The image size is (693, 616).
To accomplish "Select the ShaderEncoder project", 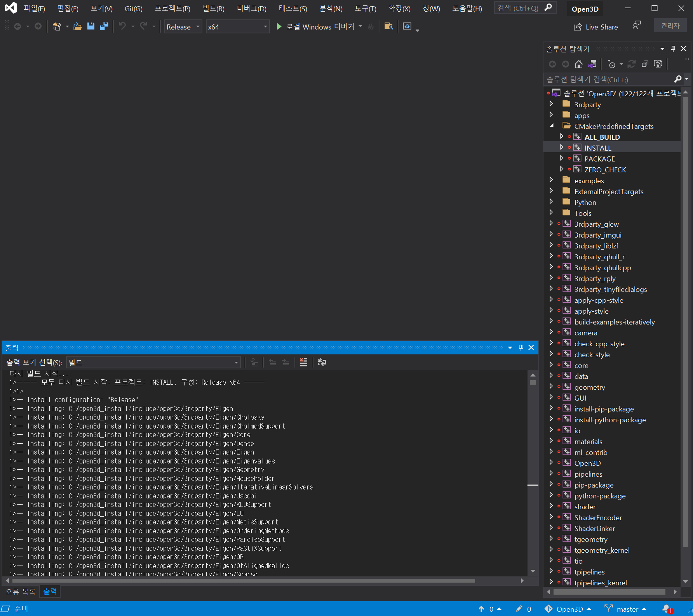I will (598, 517).
